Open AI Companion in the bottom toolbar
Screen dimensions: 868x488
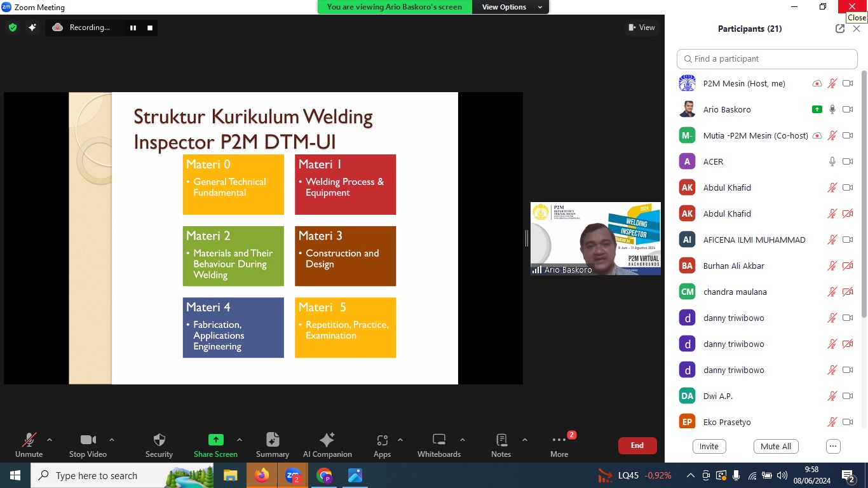click(327, 445)
